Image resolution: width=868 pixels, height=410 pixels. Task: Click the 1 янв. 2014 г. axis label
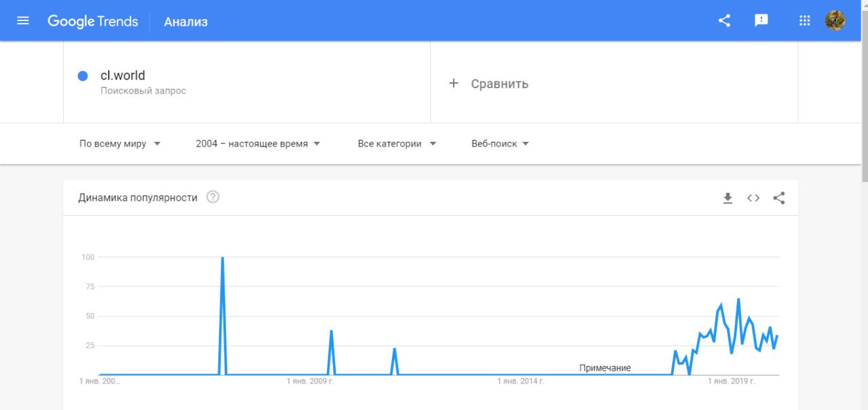pos(521,381)
